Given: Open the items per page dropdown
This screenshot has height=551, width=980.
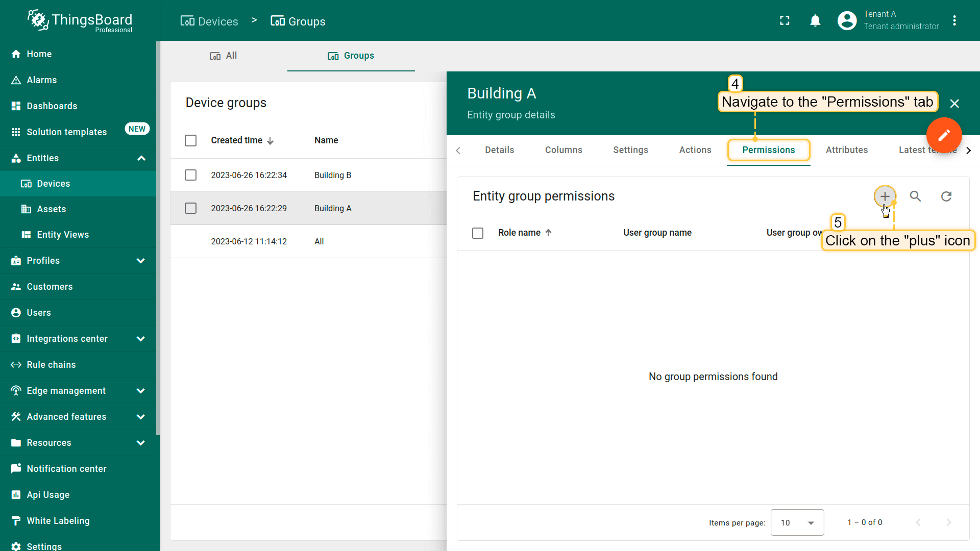Looking at the screenshot, I should pos(797,522).
